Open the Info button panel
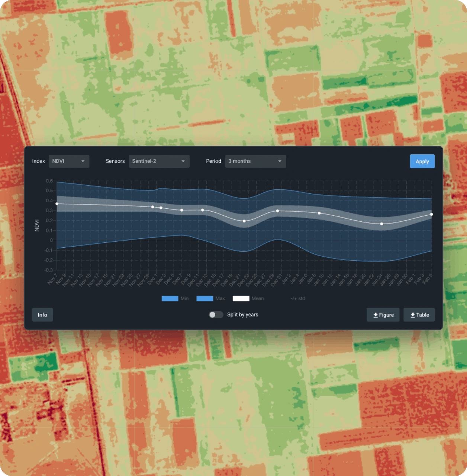The image size is (467, 476). pos(42,315)
